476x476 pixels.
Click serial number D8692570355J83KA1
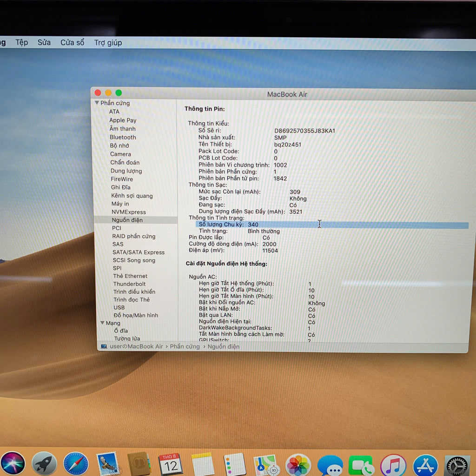304,131
